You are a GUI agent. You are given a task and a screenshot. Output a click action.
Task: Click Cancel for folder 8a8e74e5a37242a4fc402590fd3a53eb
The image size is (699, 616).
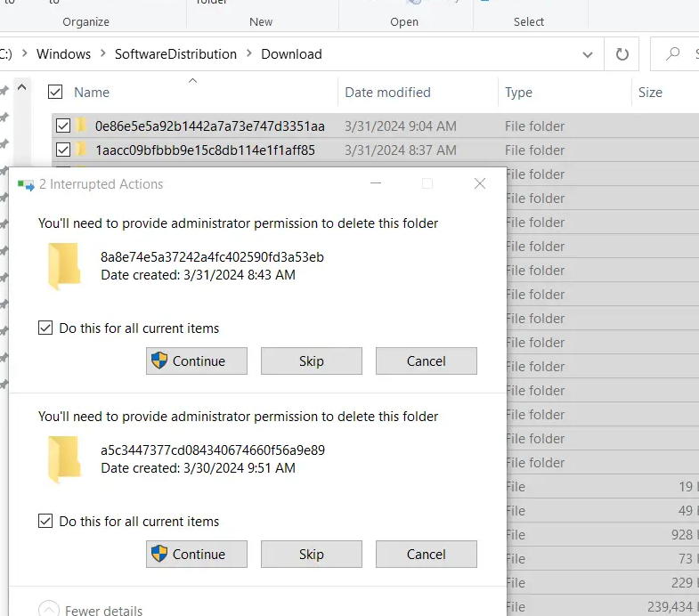point(427,361)
